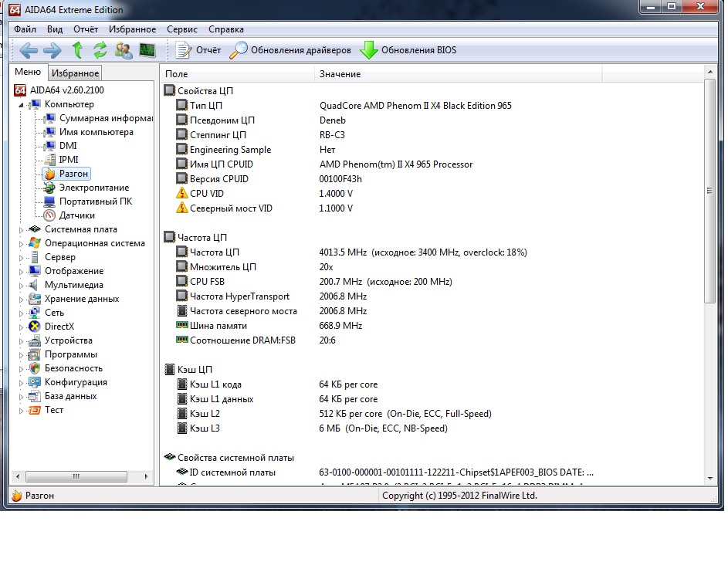Screen dimensions: 728x579
Task: Expand the Сервер node
Action: (21, 258)
